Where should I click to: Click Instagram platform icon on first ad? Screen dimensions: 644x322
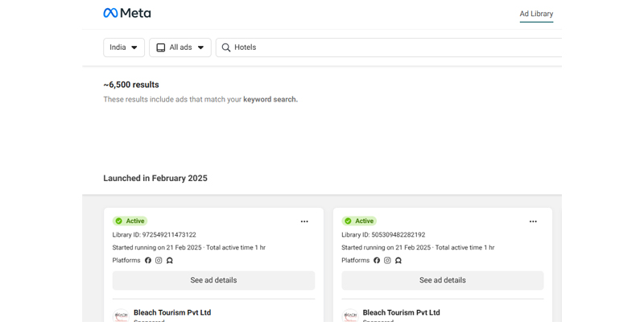pyautogui.click(x=159, y=261)
